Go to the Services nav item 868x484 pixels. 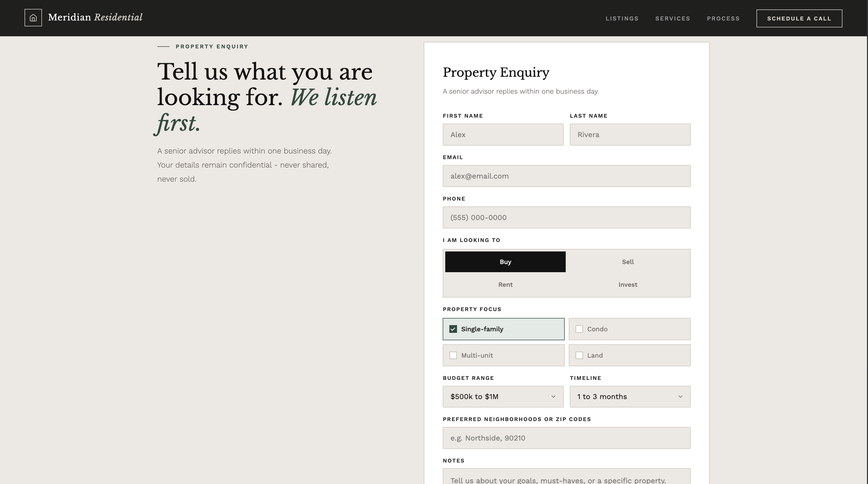673,18
